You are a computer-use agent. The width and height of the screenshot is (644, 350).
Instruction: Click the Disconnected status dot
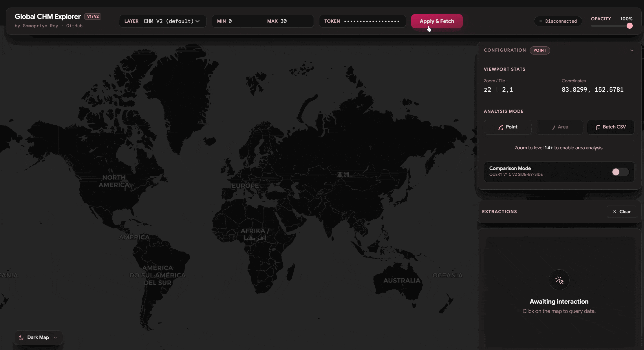(x=541, y=21)
